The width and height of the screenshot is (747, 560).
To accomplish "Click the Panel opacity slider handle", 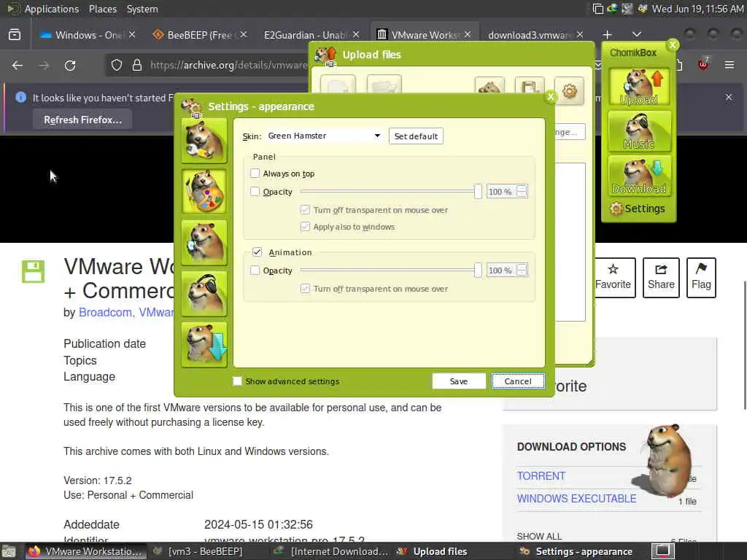I will click(x=478, y=192).
